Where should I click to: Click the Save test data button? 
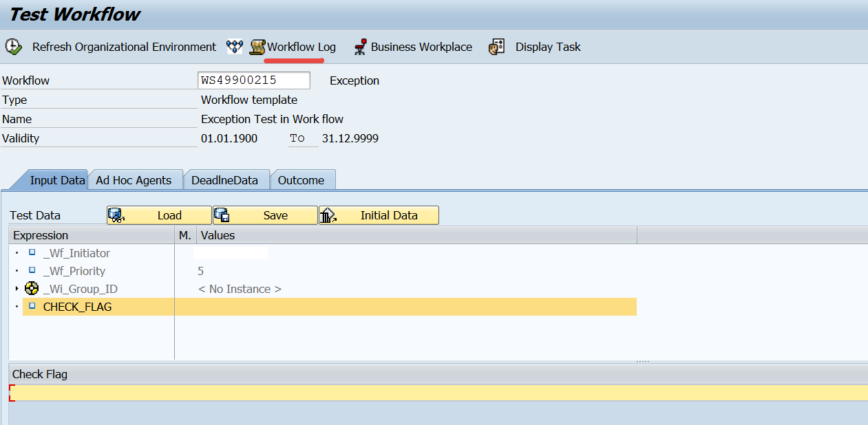click(x=265, y=215)
